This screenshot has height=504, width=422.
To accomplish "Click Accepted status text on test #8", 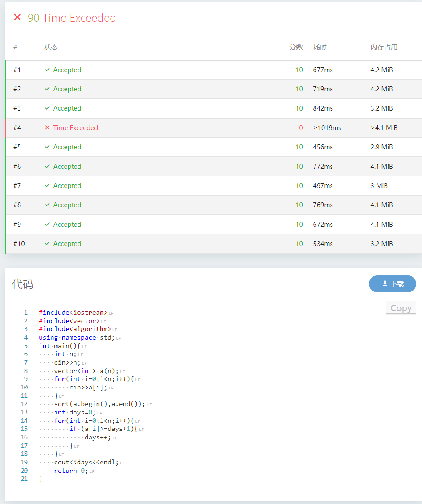I will 67,205.
